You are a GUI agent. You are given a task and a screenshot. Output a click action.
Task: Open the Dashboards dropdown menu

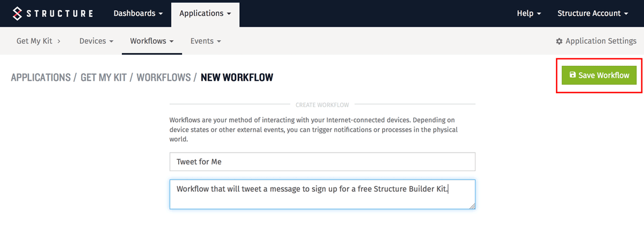pyautogui.click(x=138, y=13)
